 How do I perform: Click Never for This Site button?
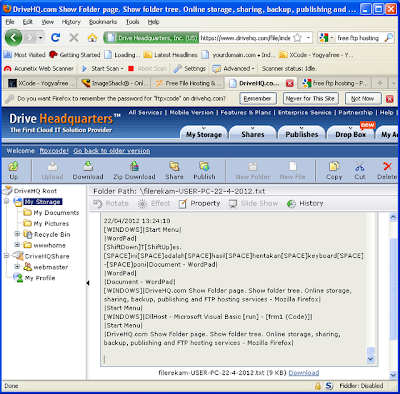pyautogui.click(x=310, y=99)
